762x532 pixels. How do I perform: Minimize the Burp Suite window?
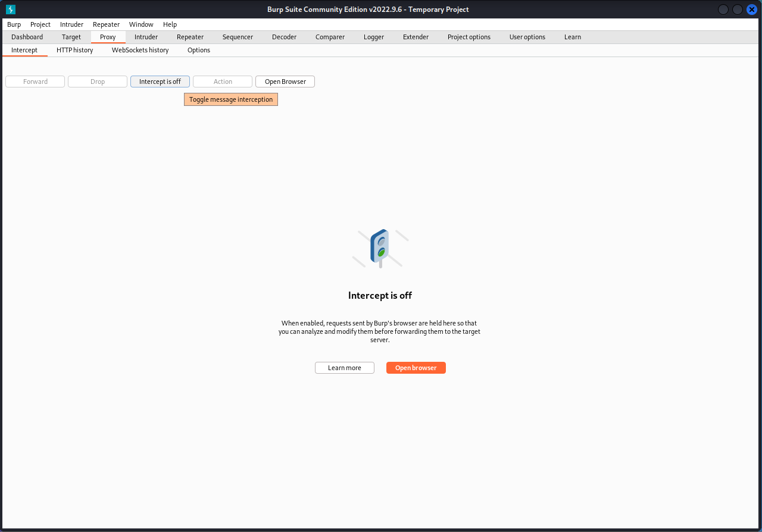(723, 10)
